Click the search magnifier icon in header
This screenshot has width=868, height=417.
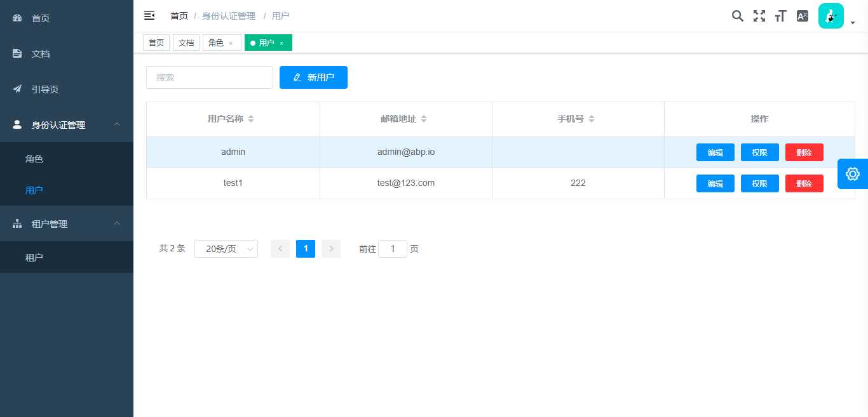coord(737,17)
